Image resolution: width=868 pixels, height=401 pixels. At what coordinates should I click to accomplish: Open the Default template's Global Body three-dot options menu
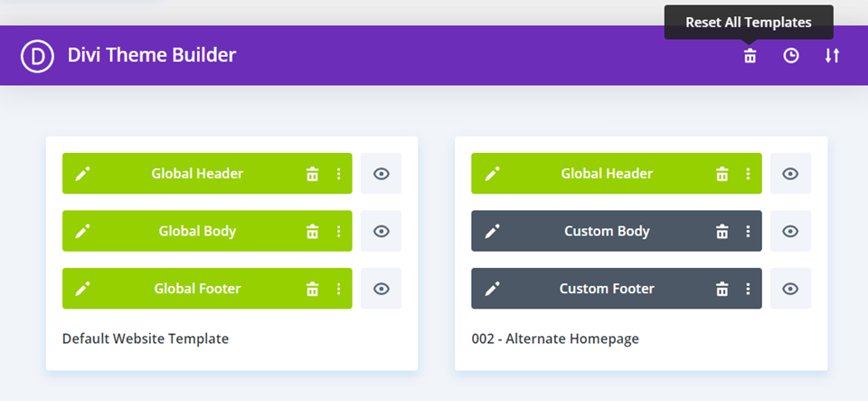(x=338, y=232)
